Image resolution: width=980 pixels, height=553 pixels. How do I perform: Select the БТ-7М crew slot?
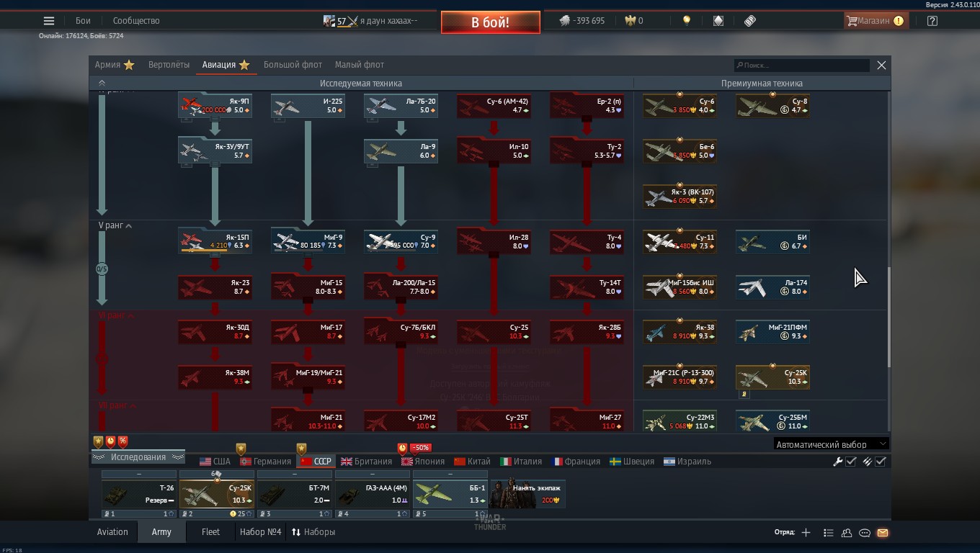coord(295,494)
